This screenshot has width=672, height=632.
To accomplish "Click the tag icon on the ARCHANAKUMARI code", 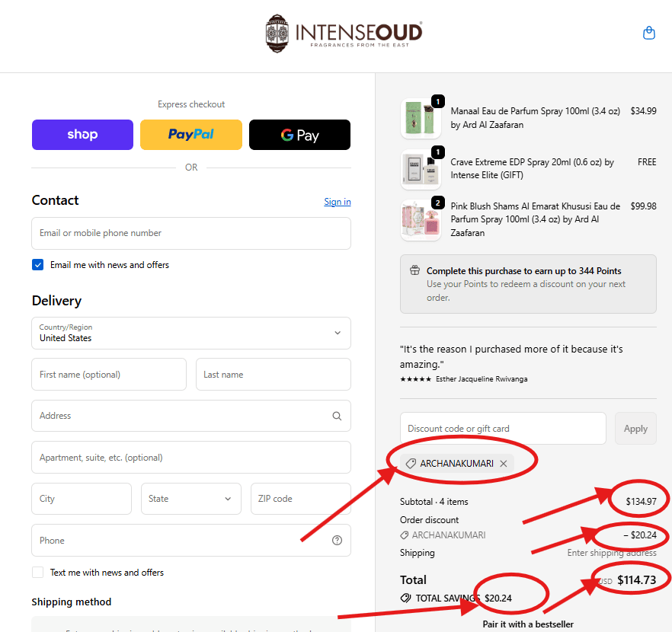I will [x=411, y=463].
